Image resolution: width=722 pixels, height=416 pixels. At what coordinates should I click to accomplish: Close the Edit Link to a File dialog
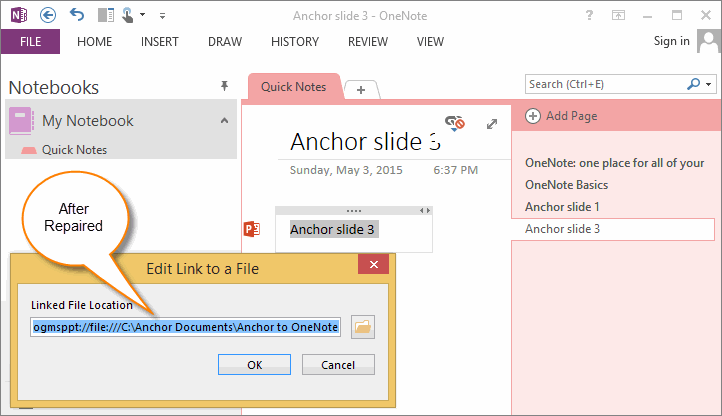(373, 264)
